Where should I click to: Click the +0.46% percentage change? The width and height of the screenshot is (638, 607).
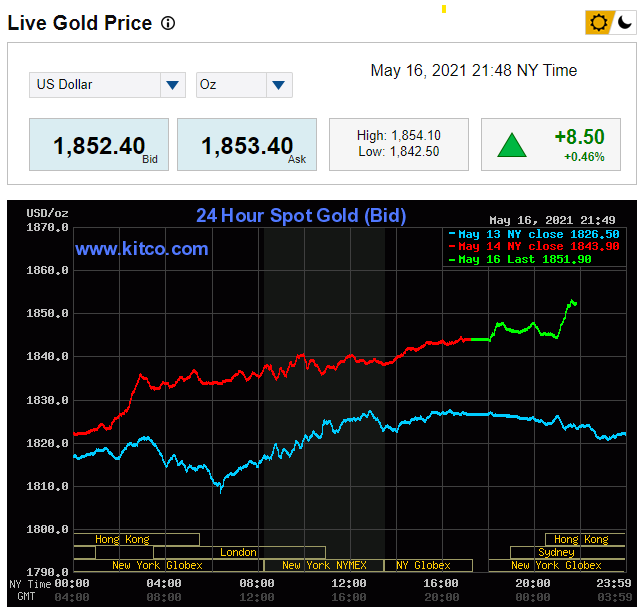584,157
